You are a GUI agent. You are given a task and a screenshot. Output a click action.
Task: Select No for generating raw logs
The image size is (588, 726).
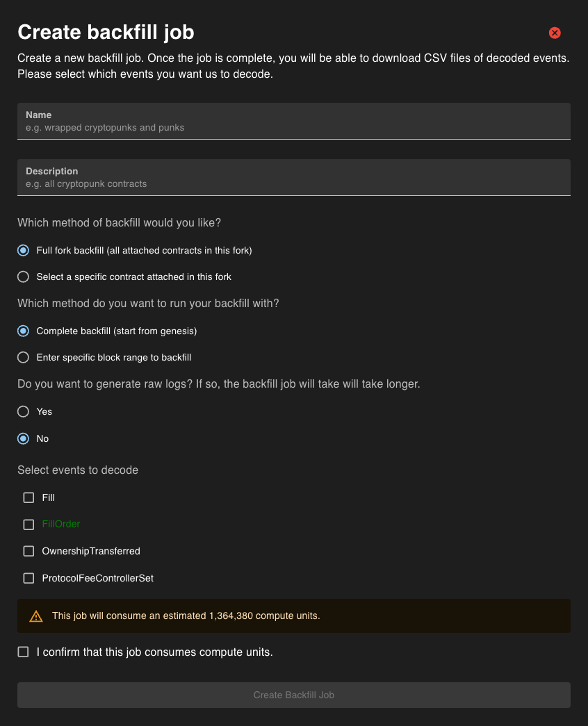24,438
